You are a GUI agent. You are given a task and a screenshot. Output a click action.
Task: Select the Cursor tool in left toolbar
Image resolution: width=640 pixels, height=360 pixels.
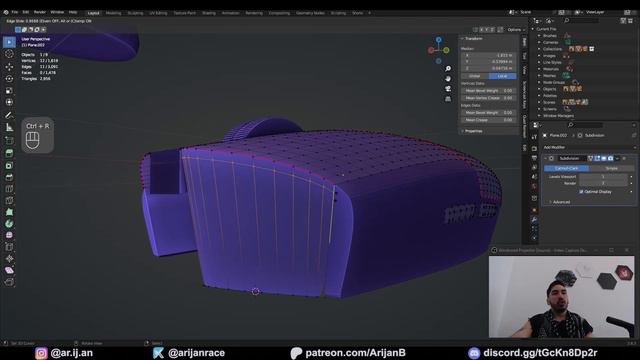click(9, 54)
